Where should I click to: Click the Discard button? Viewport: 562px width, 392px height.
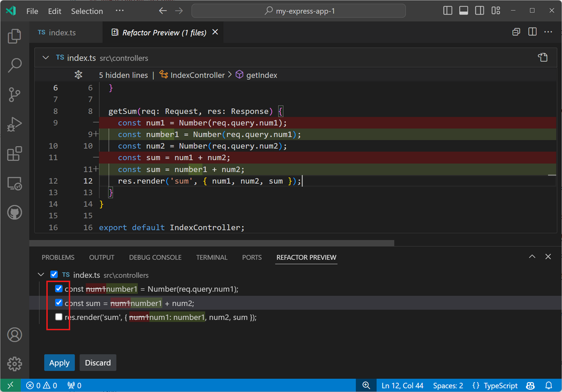pyautogui.click(x=98, y=363)
